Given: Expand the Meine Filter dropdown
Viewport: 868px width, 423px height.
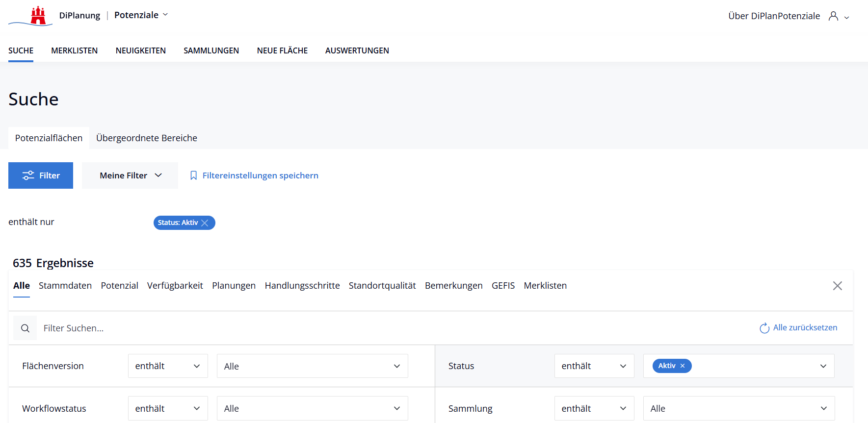Looking at the screenshot, I should (130, 175).
